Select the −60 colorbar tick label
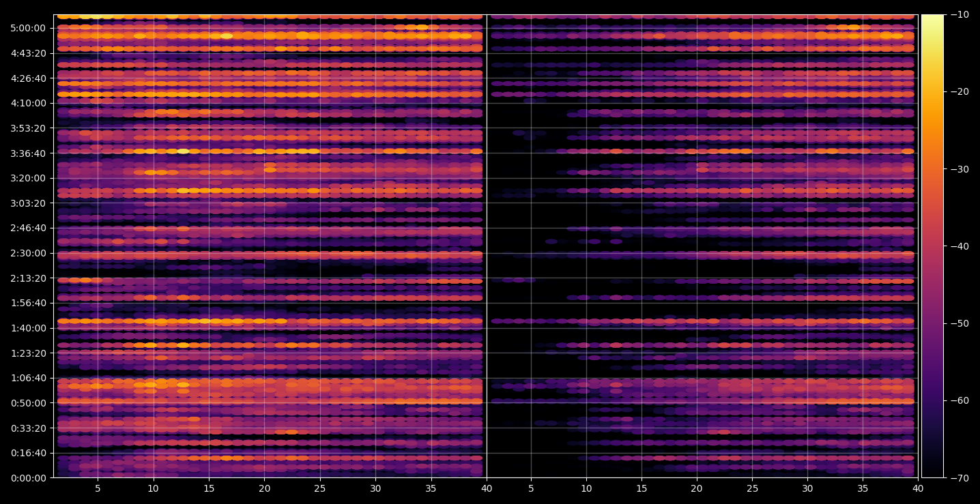980x504 pixels. click(960, 400)
